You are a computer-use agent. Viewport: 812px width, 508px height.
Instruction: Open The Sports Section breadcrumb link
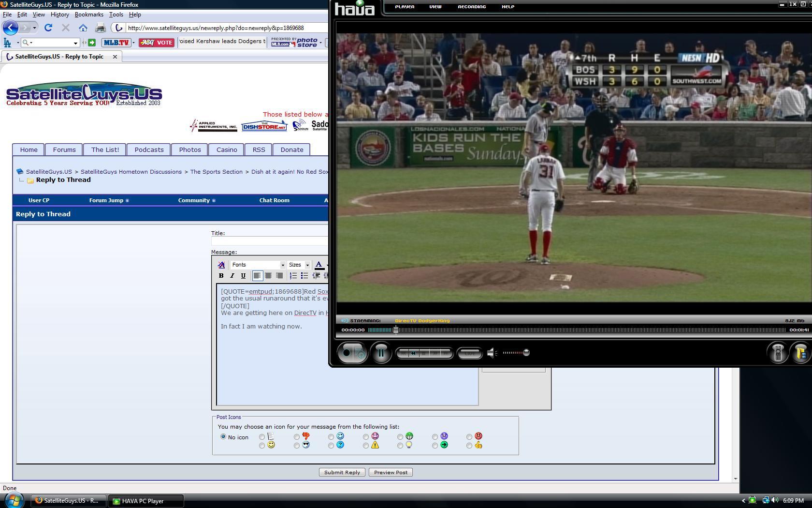(217, 172)
